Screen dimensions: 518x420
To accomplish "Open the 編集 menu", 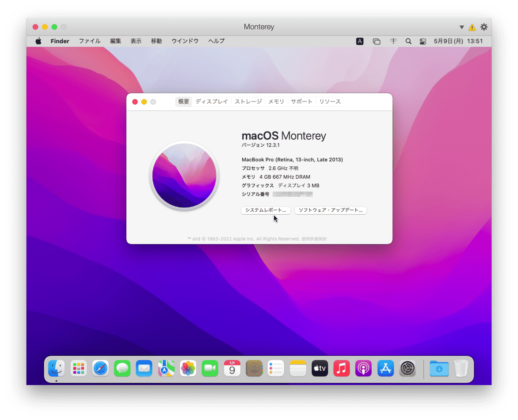I will [115, 41].
